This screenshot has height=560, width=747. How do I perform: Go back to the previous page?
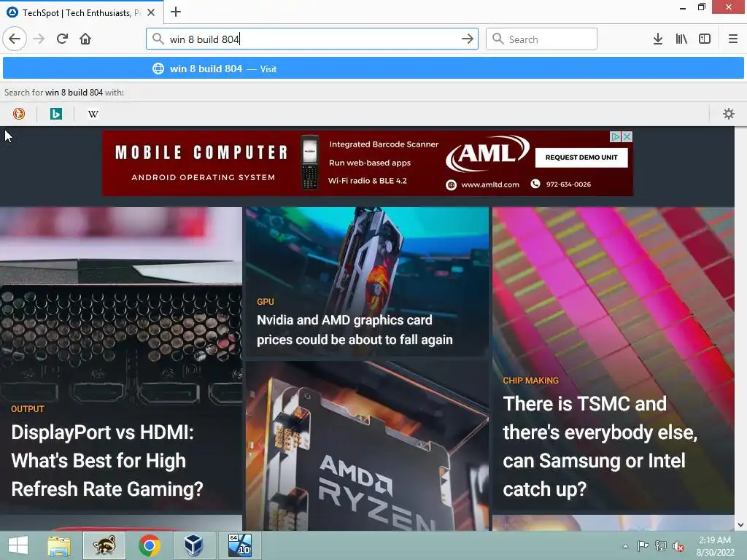15,39
